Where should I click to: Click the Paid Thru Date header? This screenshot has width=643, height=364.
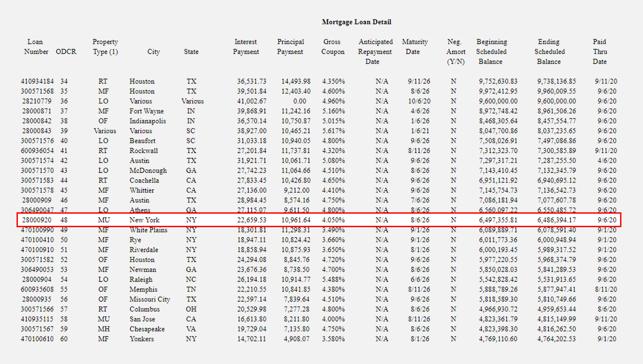pos(600,52)
